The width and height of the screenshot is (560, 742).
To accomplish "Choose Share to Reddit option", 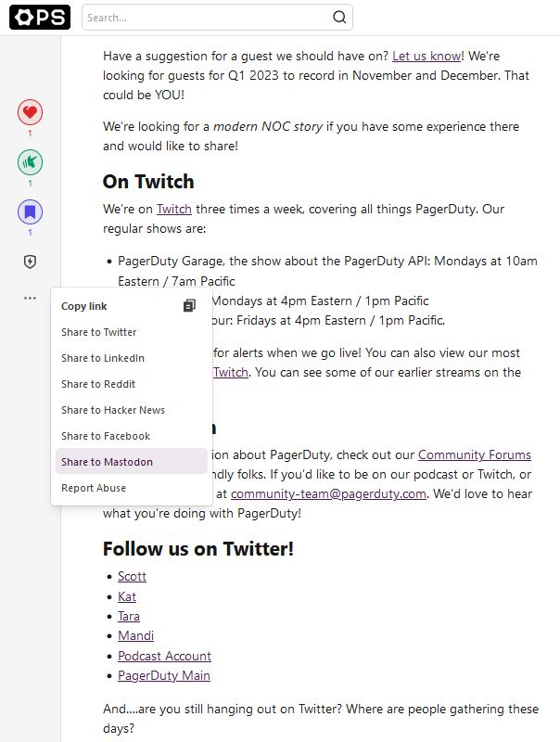I will (98, 384).
